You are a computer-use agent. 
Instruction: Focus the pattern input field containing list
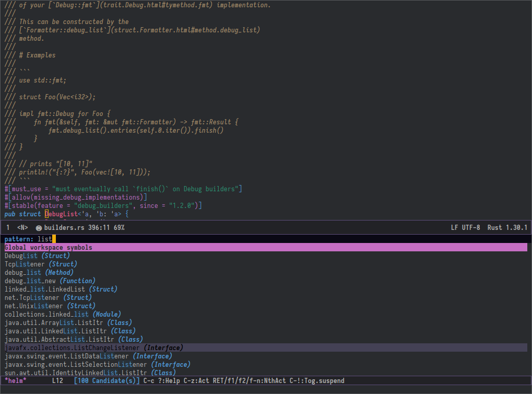266,239
